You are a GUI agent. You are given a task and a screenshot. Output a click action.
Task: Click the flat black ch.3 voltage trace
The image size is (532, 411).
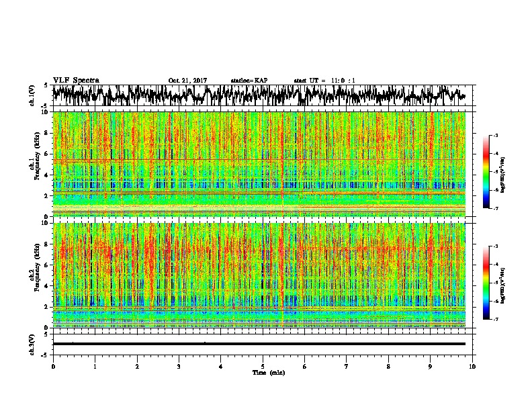coord(259,344)
